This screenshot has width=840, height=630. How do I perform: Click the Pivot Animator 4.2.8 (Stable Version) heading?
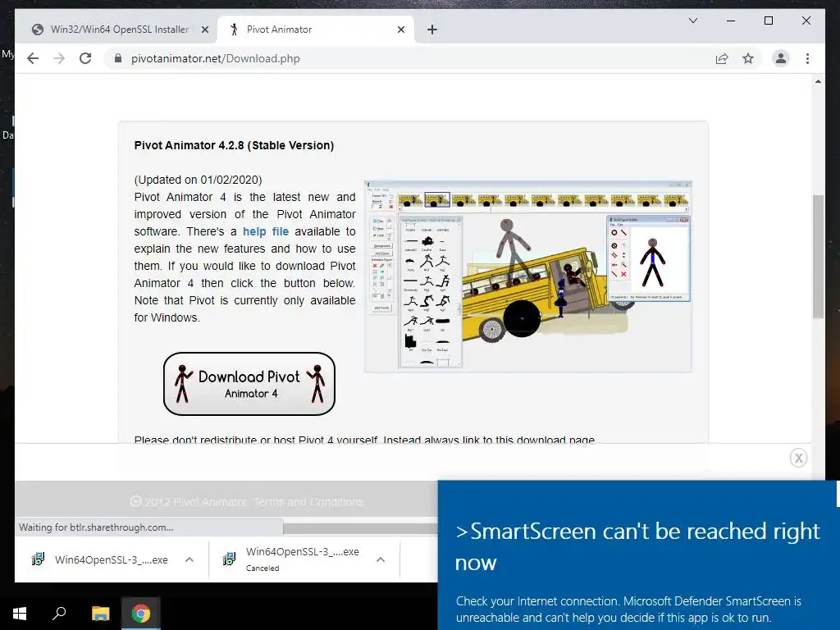tap(234, 145)
